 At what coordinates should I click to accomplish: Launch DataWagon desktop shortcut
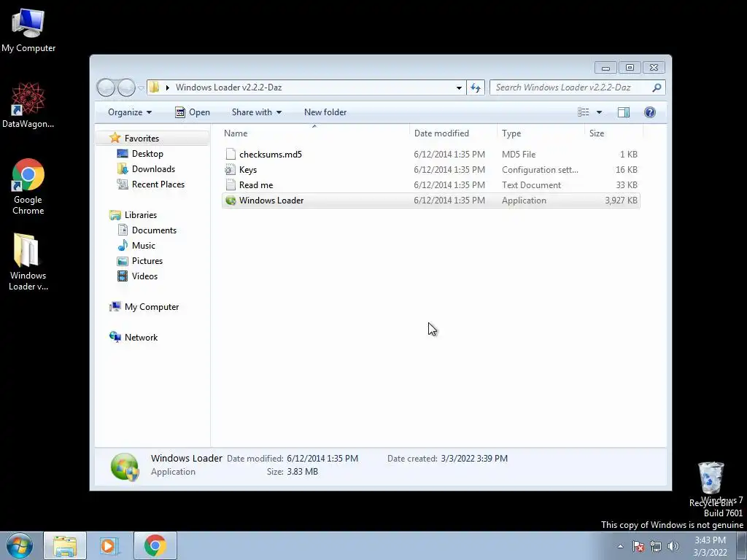click(28, 105)
